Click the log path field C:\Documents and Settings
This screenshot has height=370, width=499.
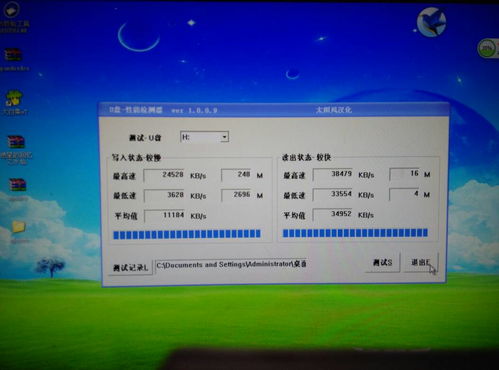point(231,265)
